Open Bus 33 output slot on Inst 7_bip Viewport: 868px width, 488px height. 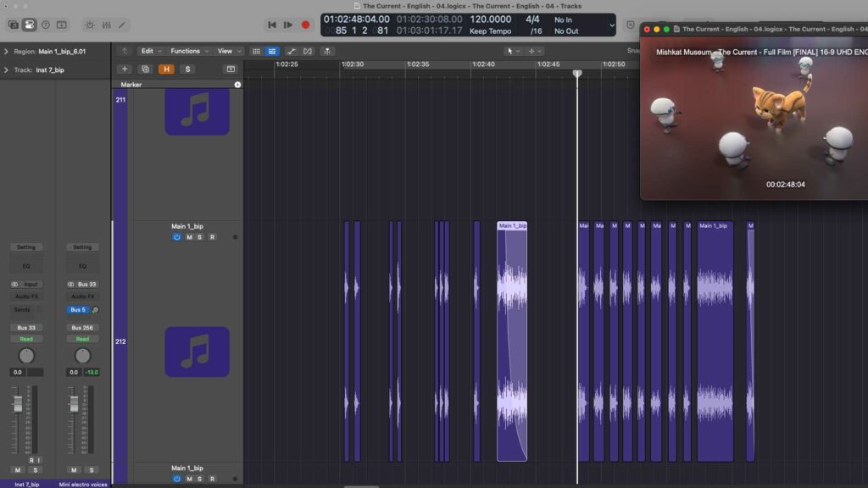(26, 328)
